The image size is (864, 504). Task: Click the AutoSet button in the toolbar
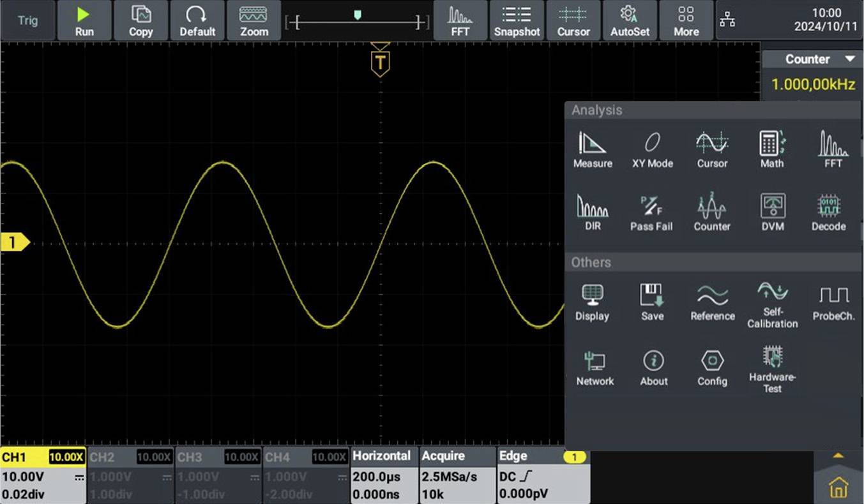[x=630, y=20]
